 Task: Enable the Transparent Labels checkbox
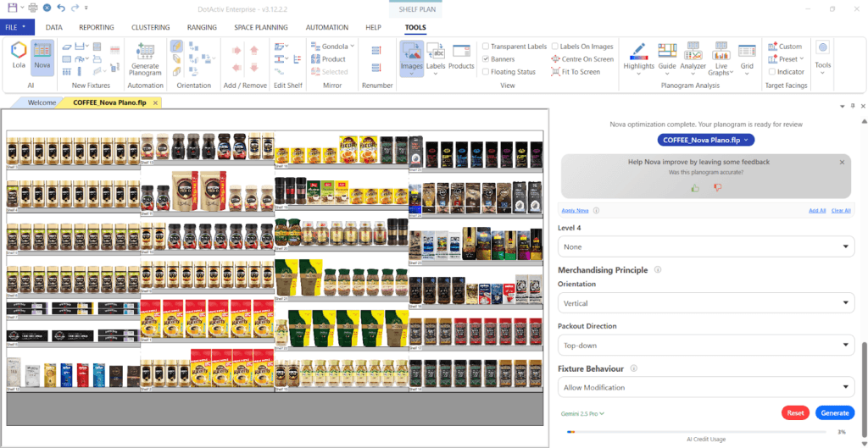pos(486,47)
